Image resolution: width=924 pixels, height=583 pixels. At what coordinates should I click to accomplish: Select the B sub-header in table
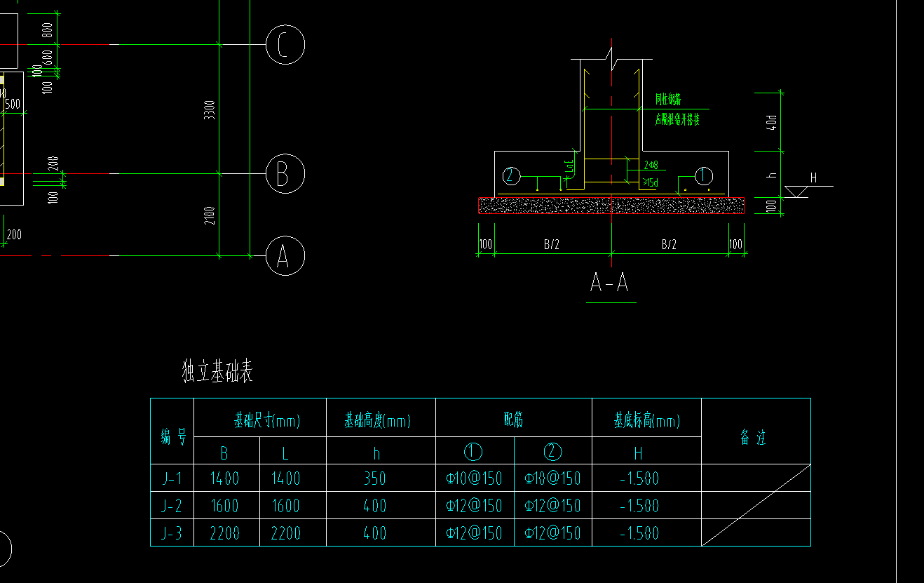[224, 453]
